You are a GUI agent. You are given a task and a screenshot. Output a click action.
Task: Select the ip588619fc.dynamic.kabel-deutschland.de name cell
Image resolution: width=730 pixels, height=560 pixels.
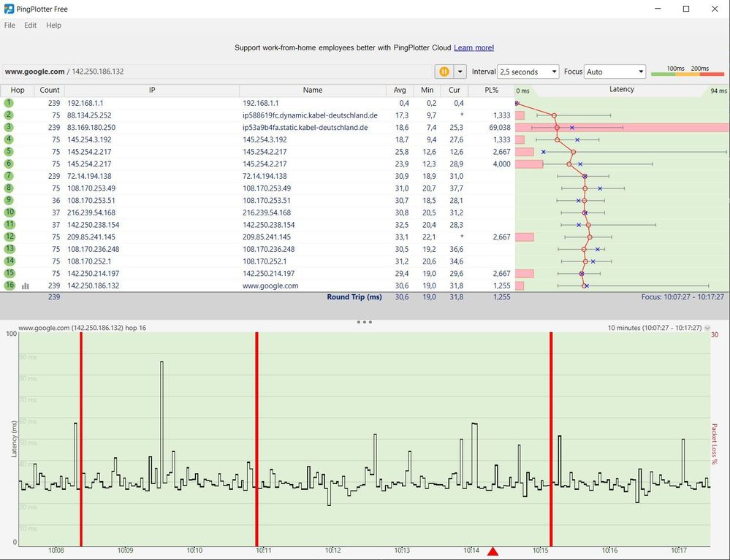click(x=310, y=115)
